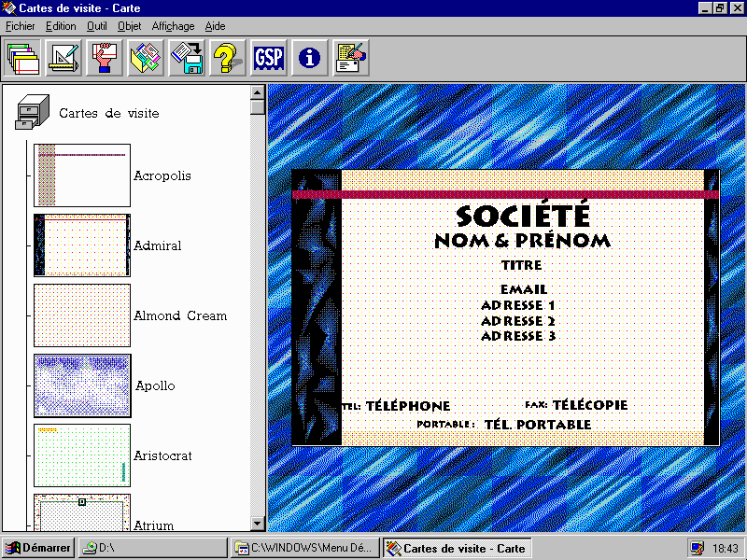Select the Acropolis card template thumbnail
The height and width of the screenshot is (560, 747).
(82, 175)
